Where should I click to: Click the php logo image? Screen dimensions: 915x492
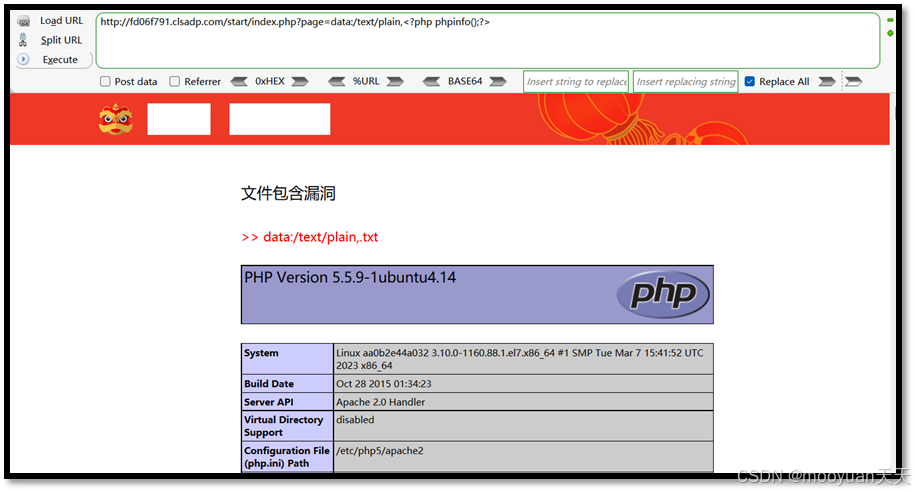[663, 294]
